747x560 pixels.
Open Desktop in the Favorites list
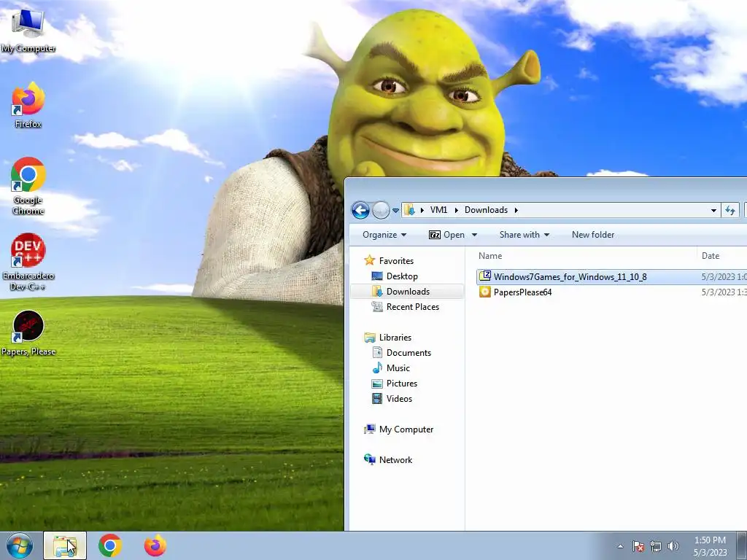tap(395, 276)
